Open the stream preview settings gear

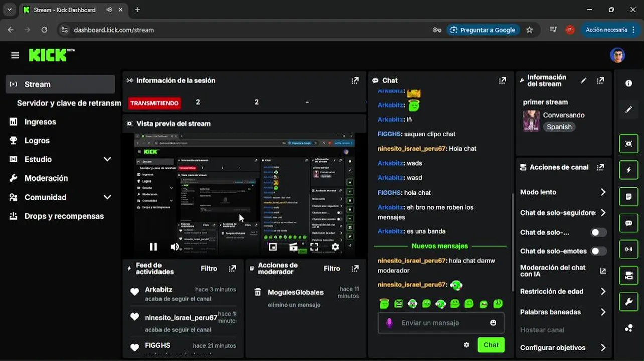click(335, 247)
